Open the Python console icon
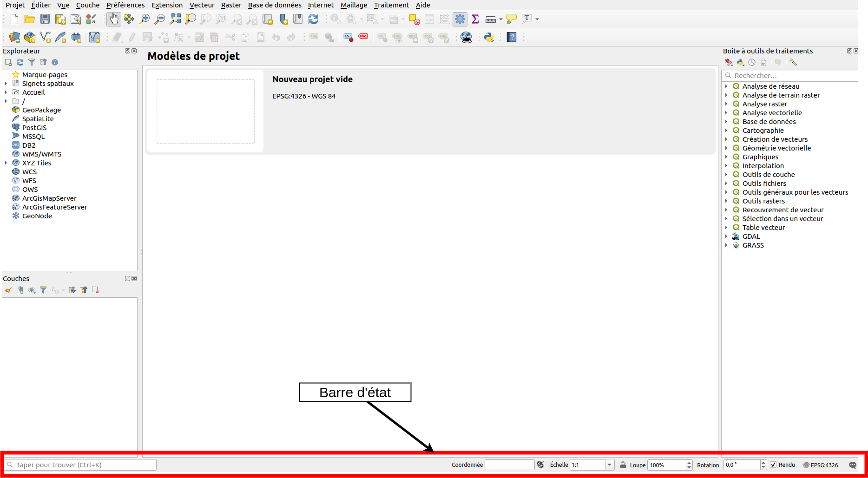Screen dimensions: 868x478 pyautogui.click(x=489, y=37)
